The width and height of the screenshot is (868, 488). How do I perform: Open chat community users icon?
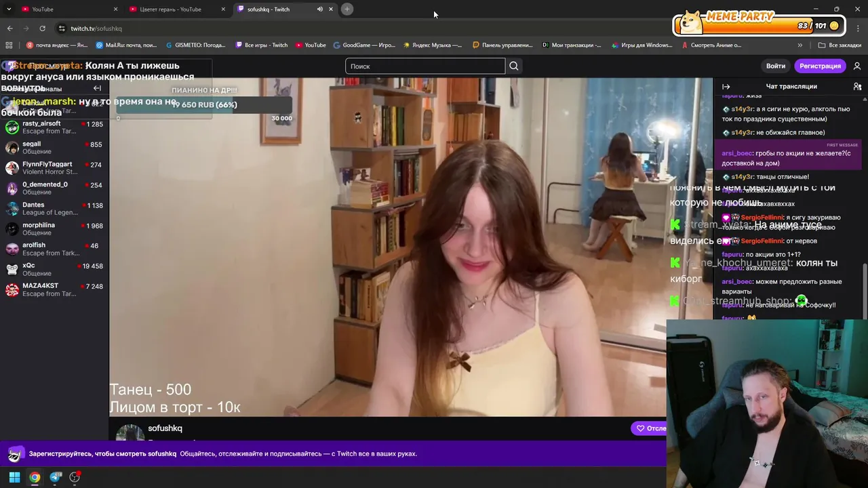[x=857, y=87]
